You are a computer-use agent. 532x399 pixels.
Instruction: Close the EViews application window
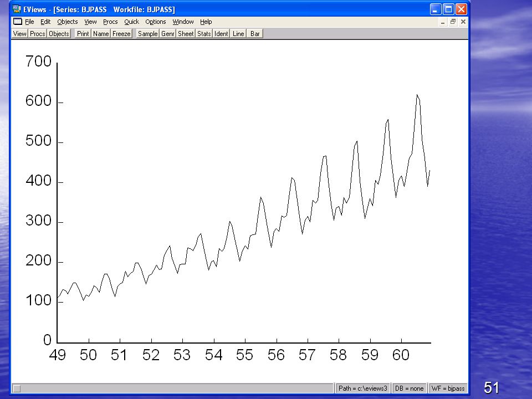461,9
